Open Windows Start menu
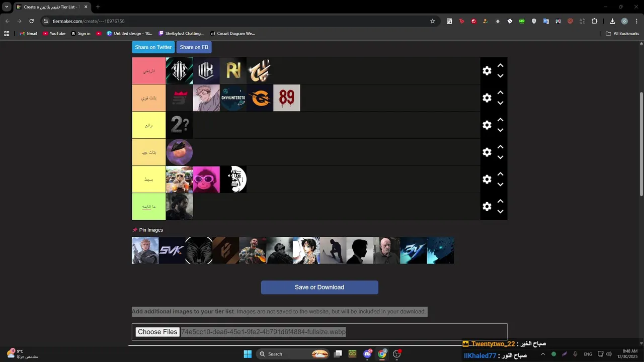 248,354
